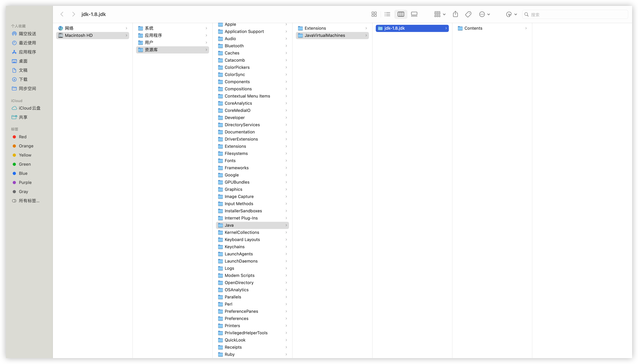The height and width of the screenshot is (364, 638).
Task: Open the more actions ellipsis dropdown
Action: (x=484, y=14)
